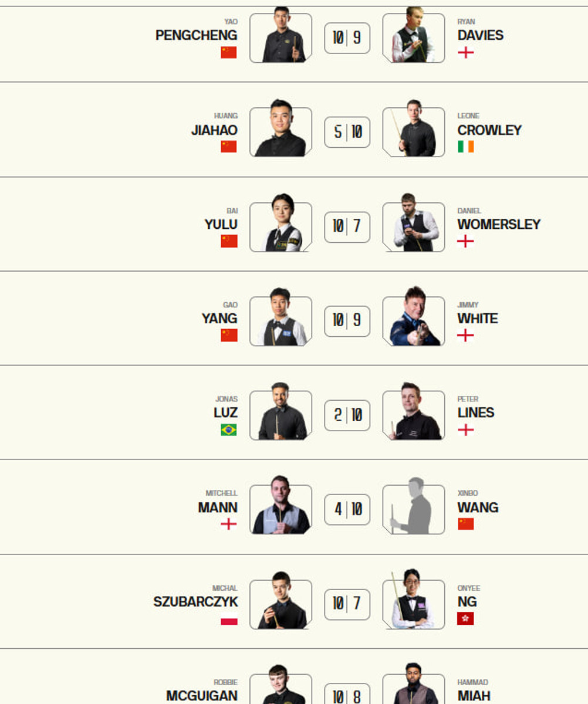Screen dimensions: 588x704
Task: Click Brazil flag under Jonas Luz
Action: (x=229, y=430)
